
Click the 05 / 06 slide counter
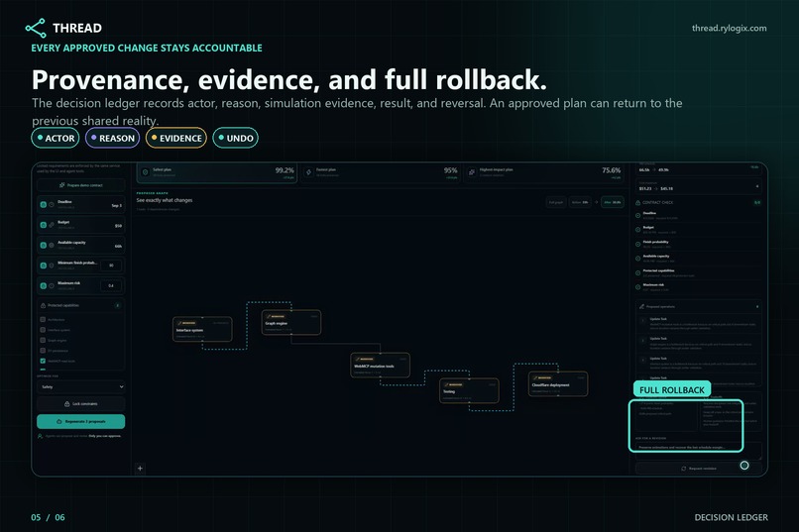[x=48, y=517]
